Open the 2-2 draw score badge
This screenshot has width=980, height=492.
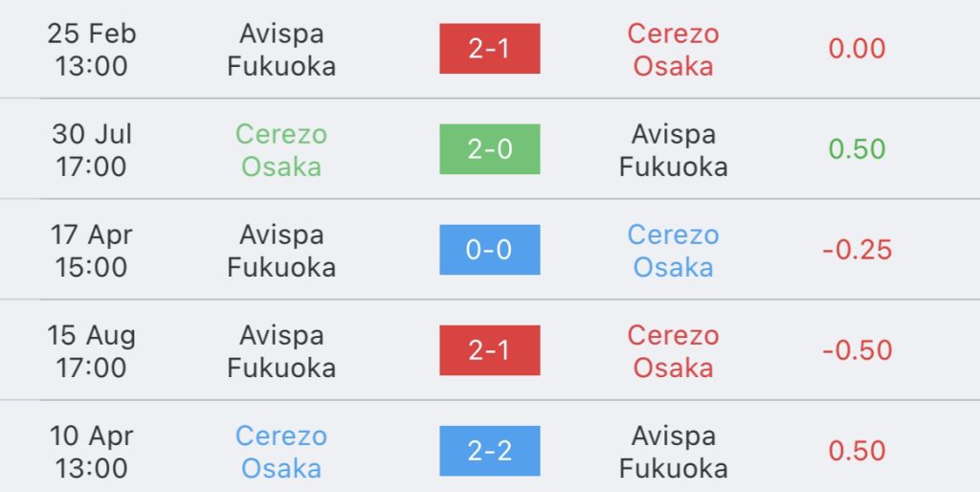coord(489,451)
